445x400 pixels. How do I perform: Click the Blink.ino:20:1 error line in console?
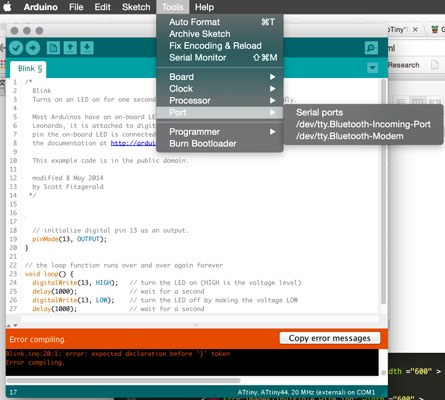pyautogui.click(x=118, y=354)
